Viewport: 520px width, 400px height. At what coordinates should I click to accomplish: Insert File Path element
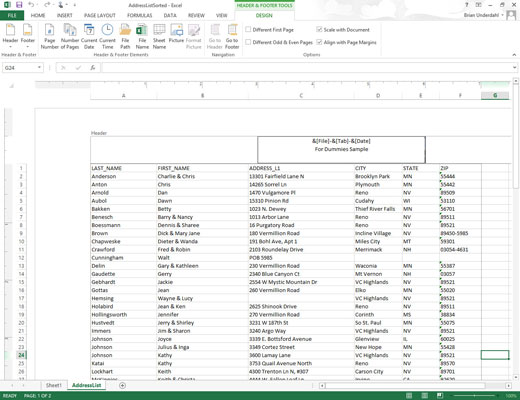pos(125,37)
